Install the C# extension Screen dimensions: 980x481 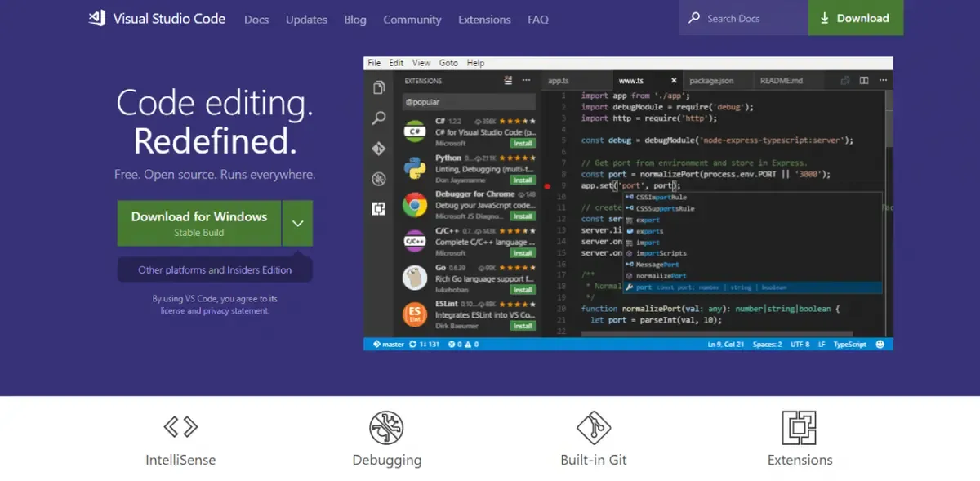[x=523, y=143]
